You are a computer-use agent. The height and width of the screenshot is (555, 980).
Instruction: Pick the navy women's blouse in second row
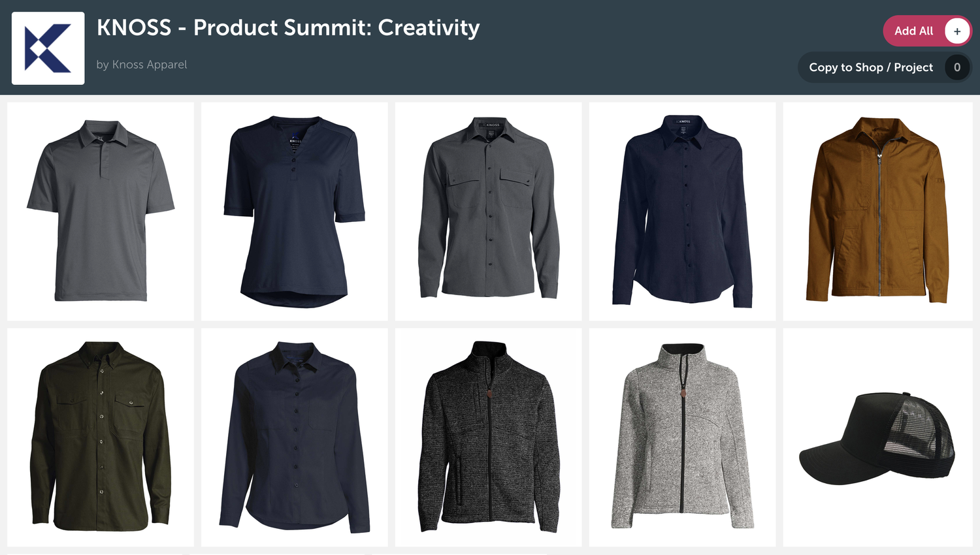click(x=294, y=437)
